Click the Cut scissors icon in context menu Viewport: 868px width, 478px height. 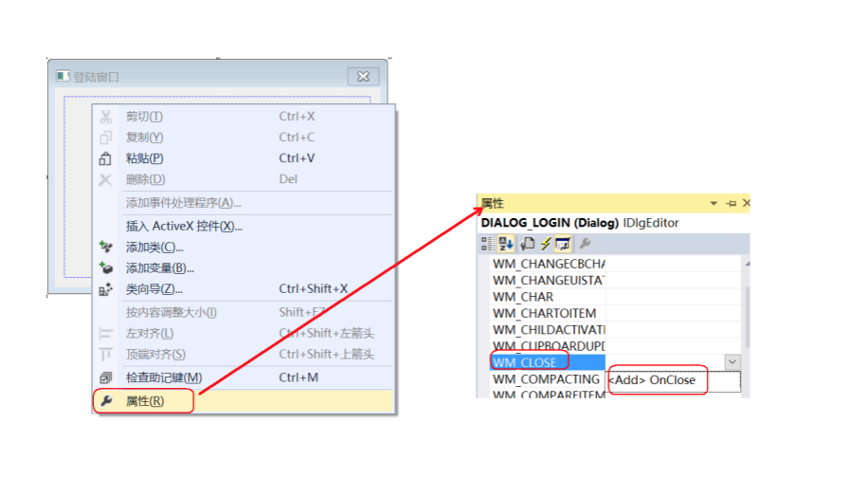[x=106, y=117]
